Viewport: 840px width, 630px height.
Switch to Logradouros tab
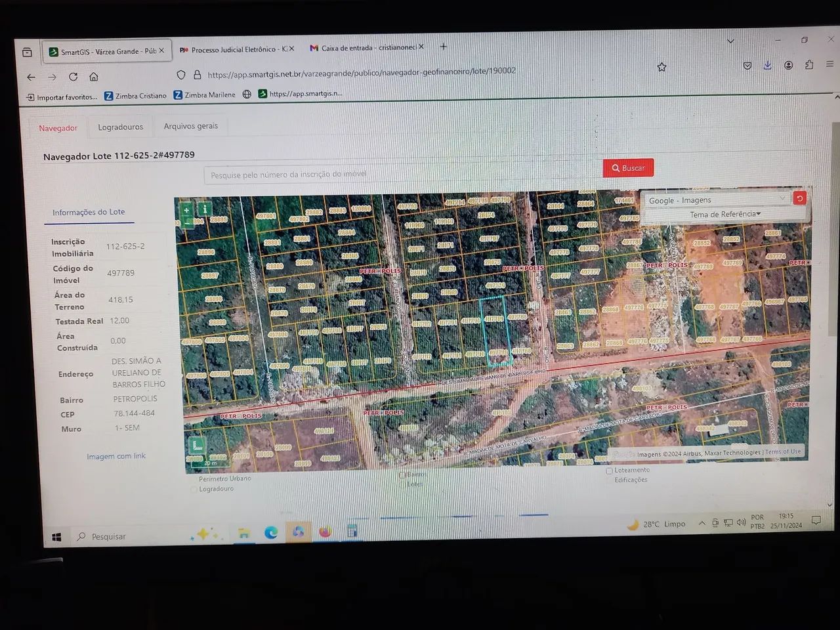click(121, 127)
